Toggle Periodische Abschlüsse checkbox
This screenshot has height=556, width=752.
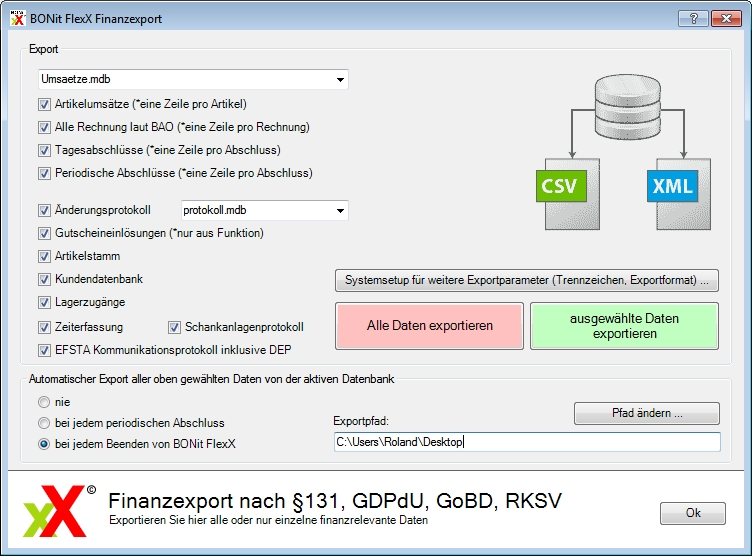coord(44,173)
